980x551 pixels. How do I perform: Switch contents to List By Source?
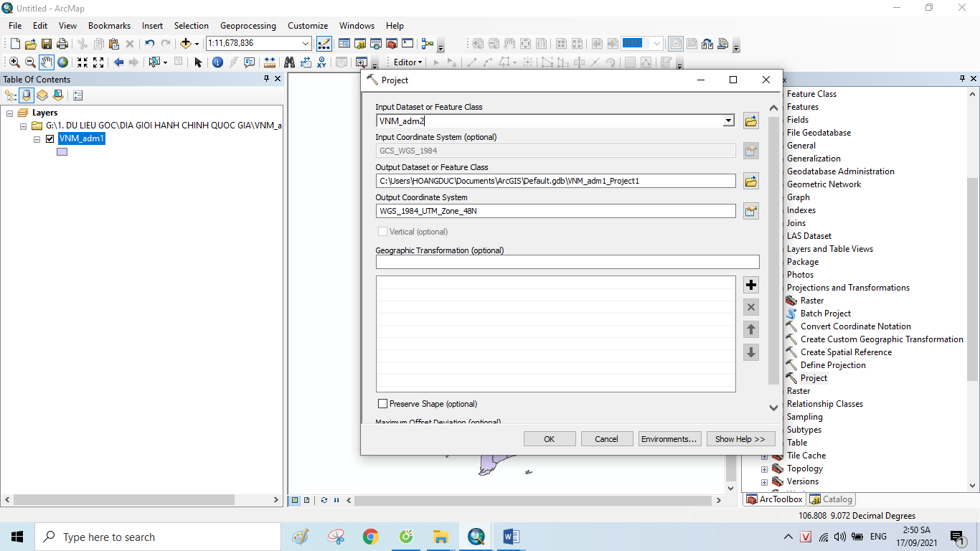27,95
